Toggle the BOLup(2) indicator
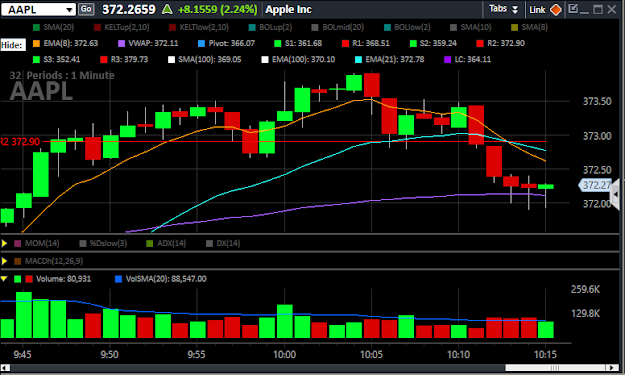 point(271,27)
